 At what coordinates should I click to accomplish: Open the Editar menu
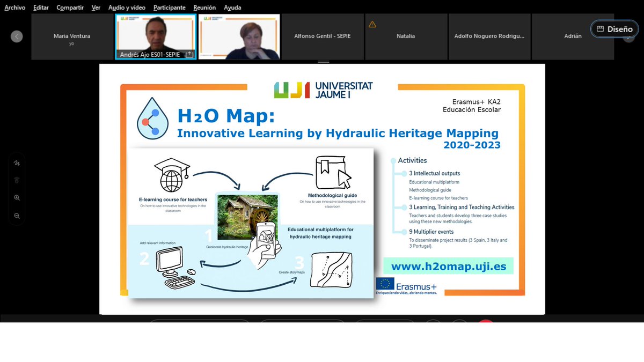click(x=41, y=8)
